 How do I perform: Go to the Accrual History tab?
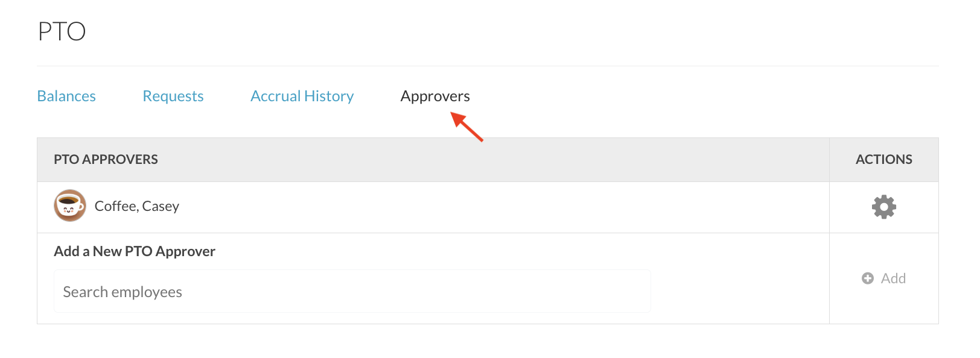click(302, 96)
